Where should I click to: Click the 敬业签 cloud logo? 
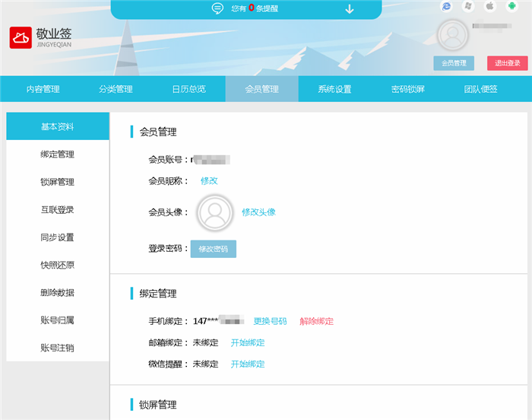21,38
